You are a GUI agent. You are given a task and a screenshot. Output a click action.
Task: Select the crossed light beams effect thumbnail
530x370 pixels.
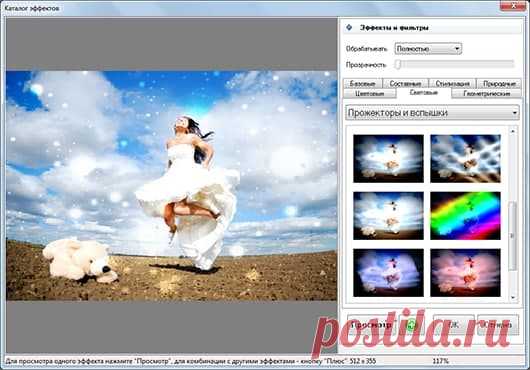465,158
